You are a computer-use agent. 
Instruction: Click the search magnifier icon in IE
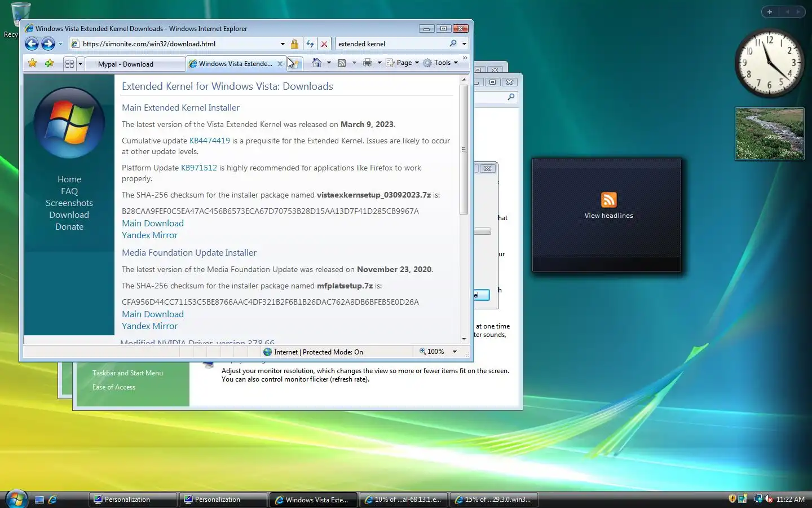coord(453,43)
